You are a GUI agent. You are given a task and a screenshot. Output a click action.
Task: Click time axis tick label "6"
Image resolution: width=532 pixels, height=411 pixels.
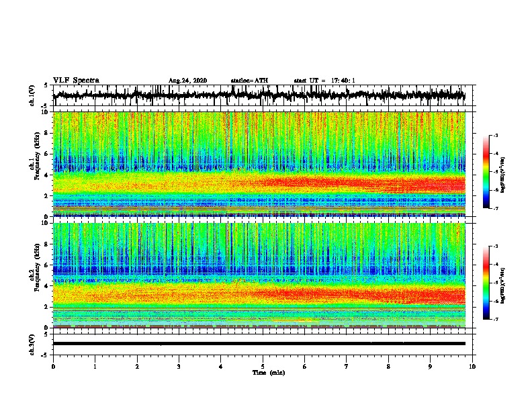305,367
